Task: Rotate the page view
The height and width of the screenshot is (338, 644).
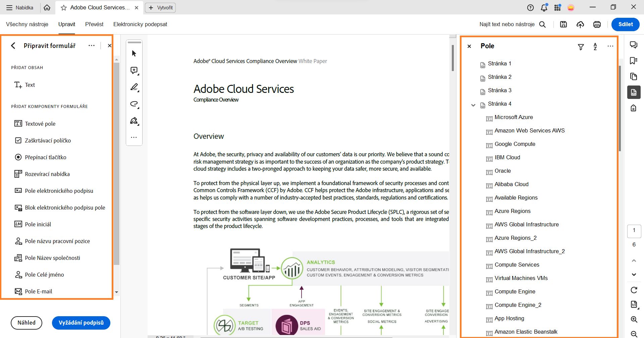Action: tap(634, 290)
